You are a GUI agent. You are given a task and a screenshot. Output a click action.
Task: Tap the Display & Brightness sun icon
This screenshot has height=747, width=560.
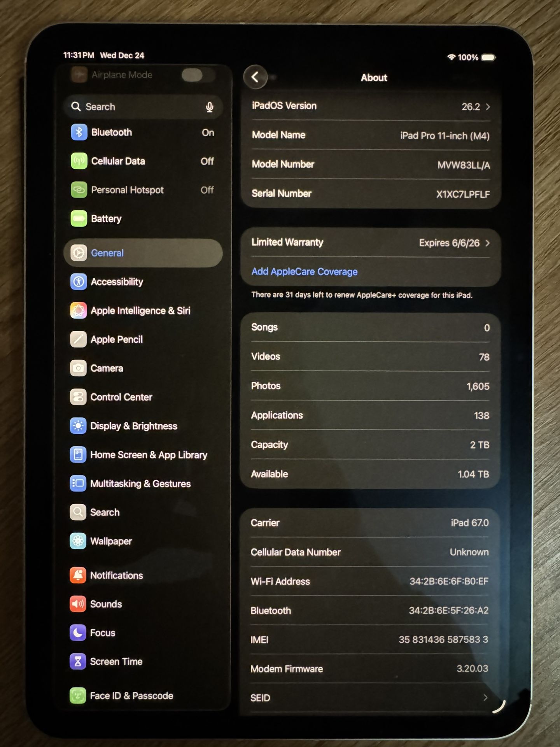tap(78, 426)
